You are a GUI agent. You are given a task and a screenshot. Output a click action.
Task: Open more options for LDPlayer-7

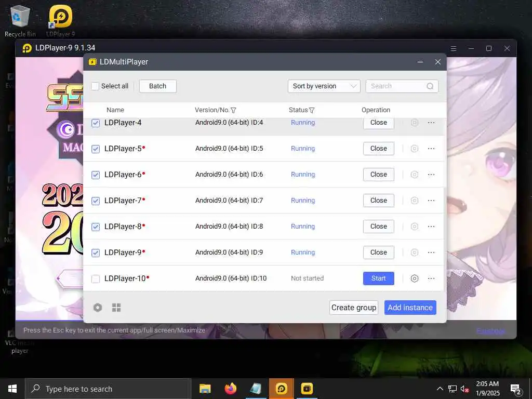pos(431,201)
